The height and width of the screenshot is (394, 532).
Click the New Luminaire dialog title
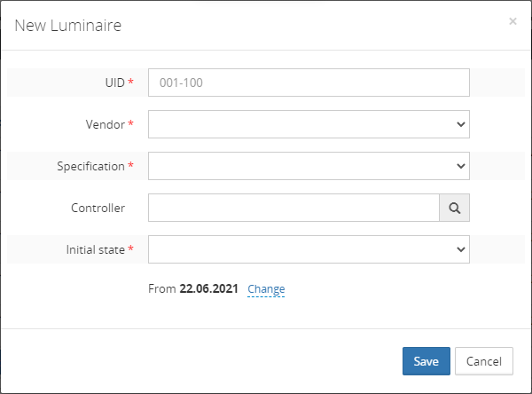pyautogui.click(x=67, y=26)
